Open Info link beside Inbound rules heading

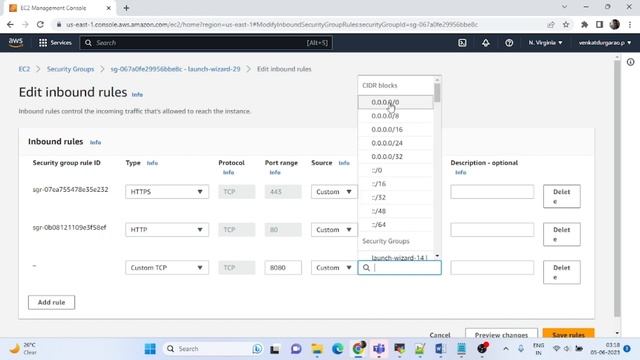point(96,142)
